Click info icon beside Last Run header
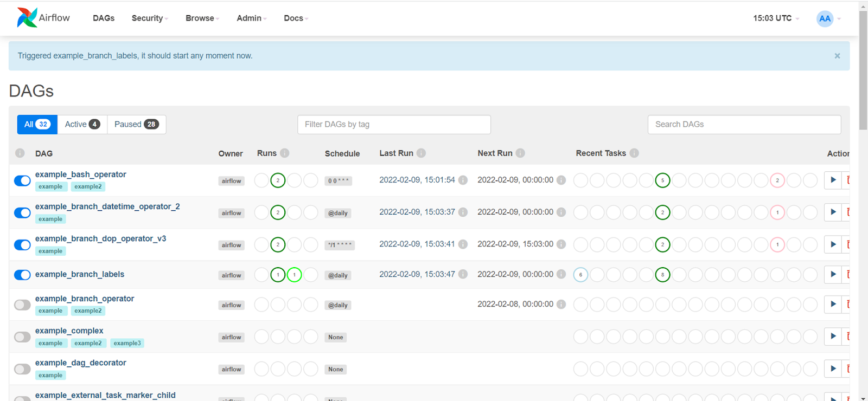 (x=421, y=153)
